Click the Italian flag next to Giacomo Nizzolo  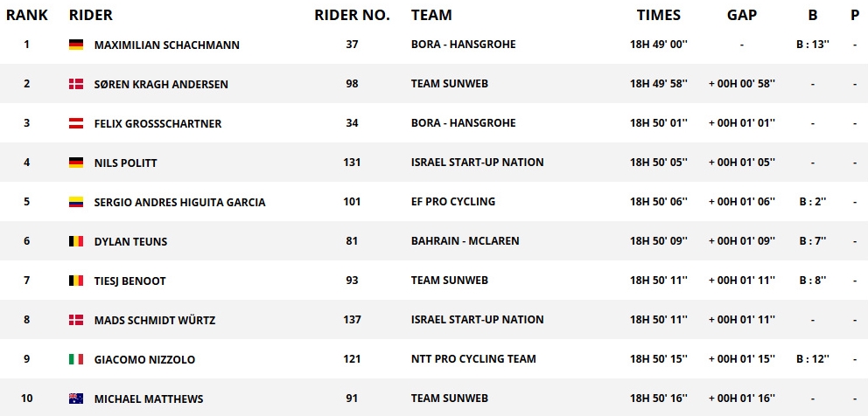(x=76, y=359)
